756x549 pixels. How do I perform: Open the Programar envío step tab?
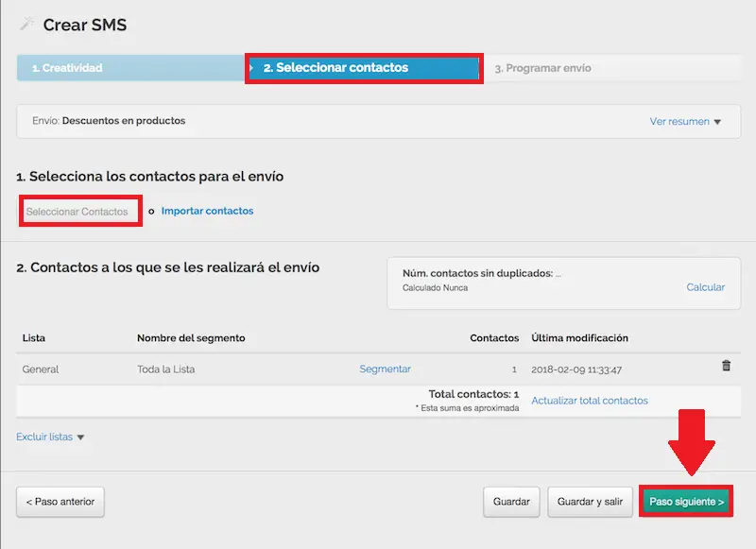pos(612,68)
